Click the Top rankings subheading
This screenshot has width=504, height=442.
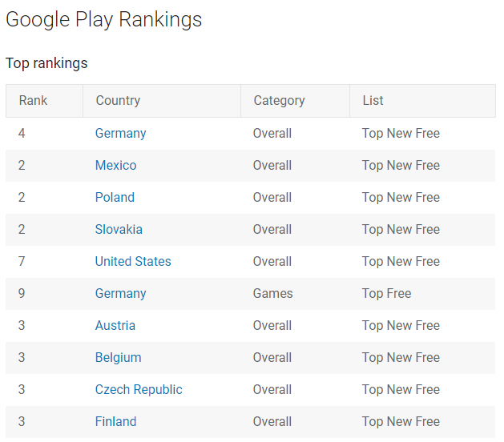(x=46, y=62)
